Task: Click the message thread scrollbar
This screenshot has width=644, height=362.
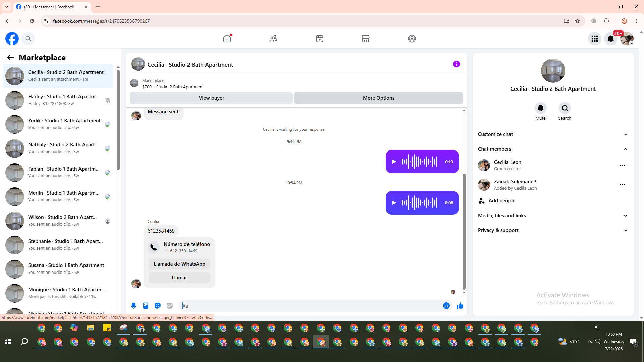Action: click(x=464, y=231)
